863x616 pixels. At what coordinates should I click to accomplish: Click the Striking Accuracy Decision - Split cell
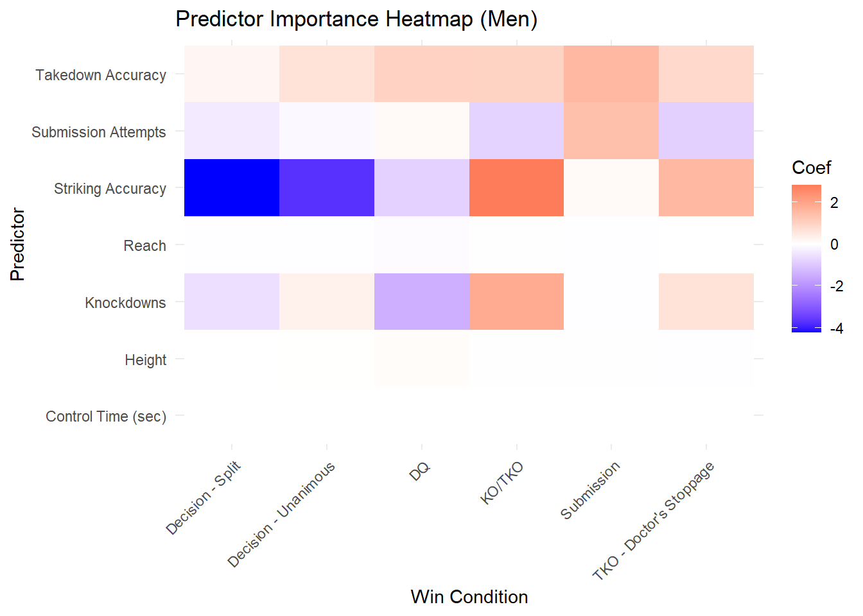click(232, 188)
